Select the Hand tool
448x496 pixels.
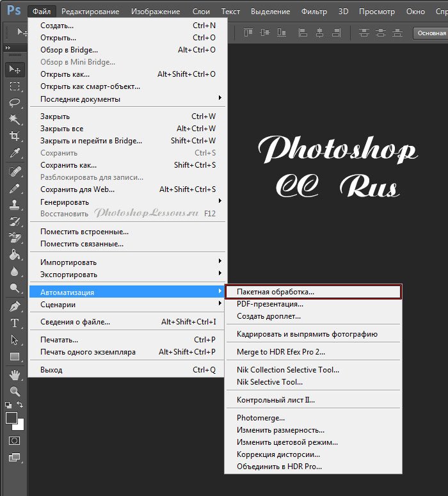[x=14, y=374]
